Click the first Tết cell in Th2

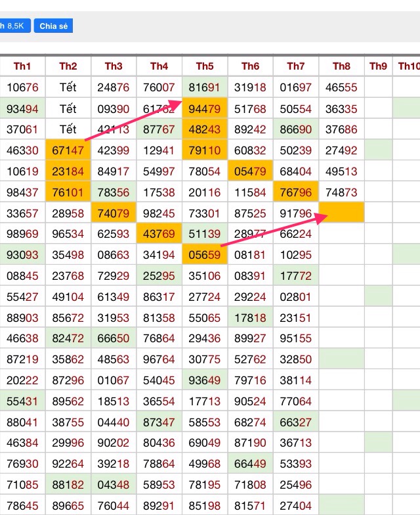68,87
